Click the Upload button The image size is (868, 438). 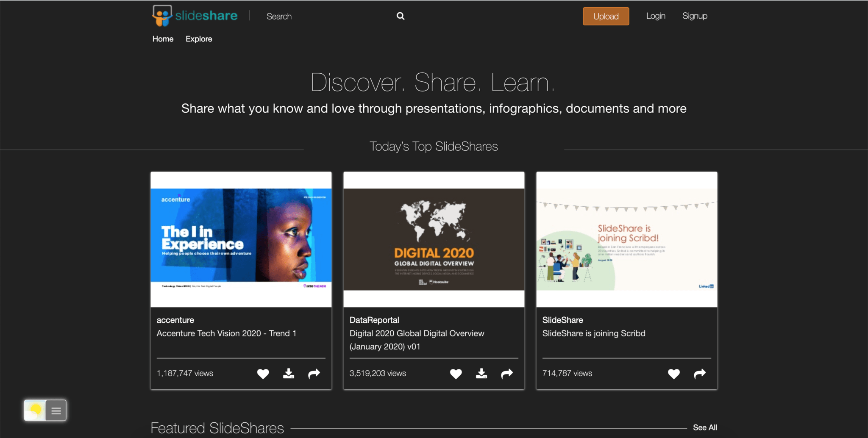tap(606, 16)
